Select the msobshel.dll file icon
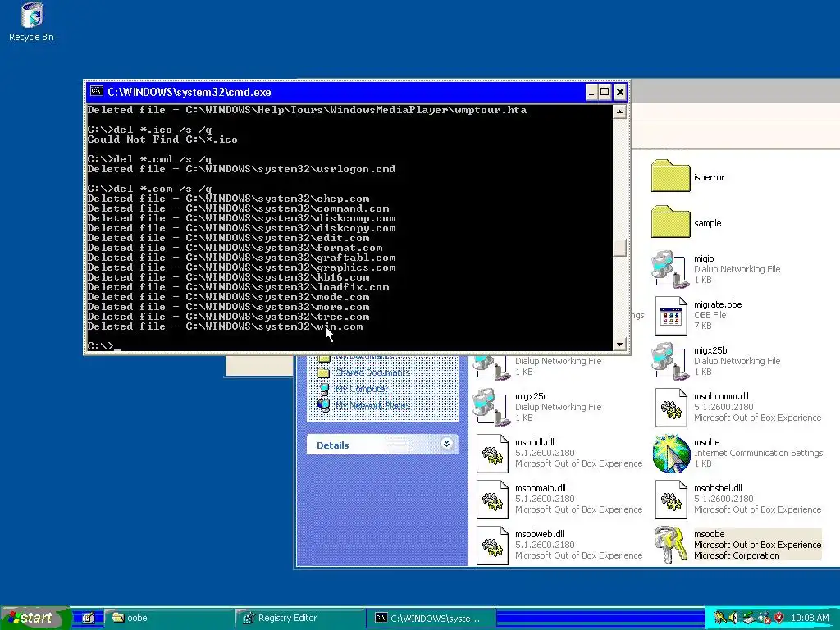This screenshot has width=840, height=630. click(x=671, y=500)
